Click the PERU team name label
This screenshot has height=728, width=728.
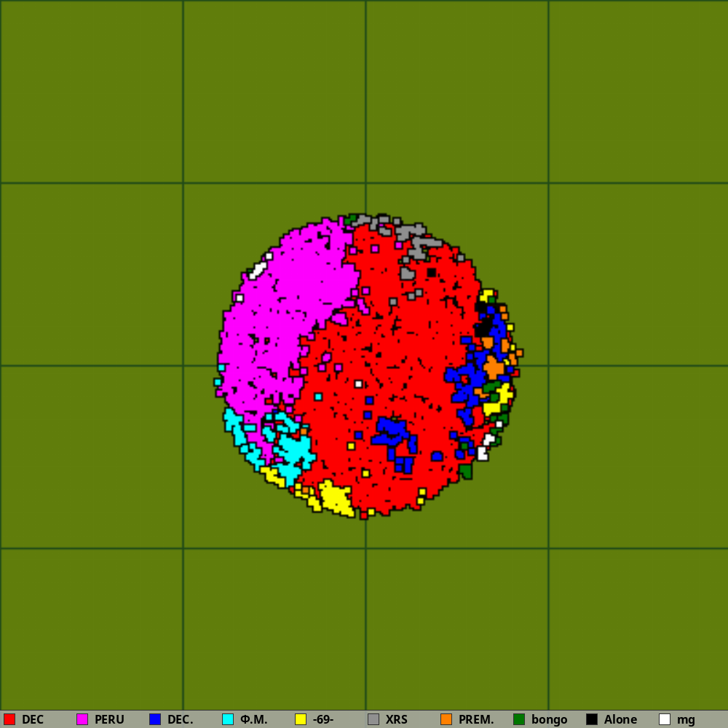coord(109,719)
